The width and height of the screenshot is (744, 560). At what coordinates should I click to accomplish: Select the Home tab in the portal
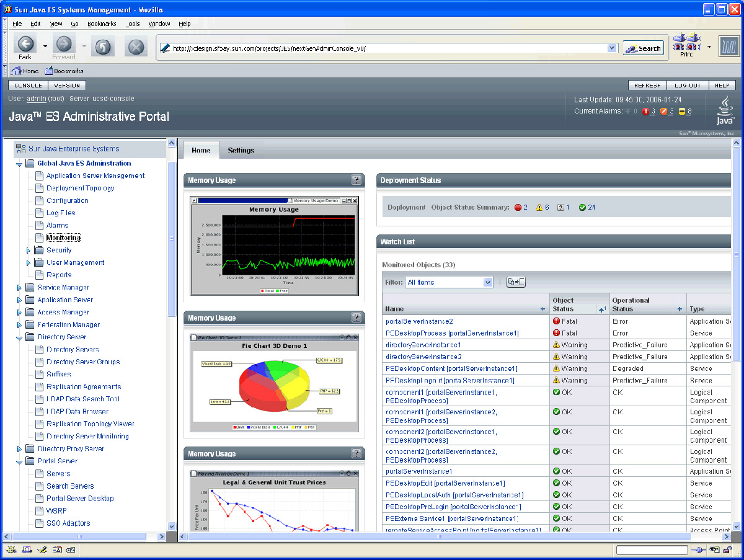[201, 150]
